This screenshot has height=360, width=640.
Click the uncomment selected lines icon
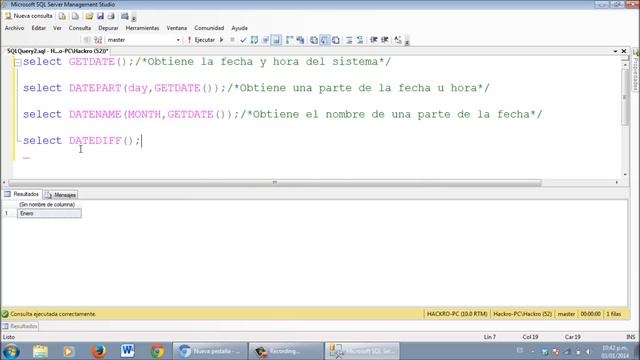(360, 40)
